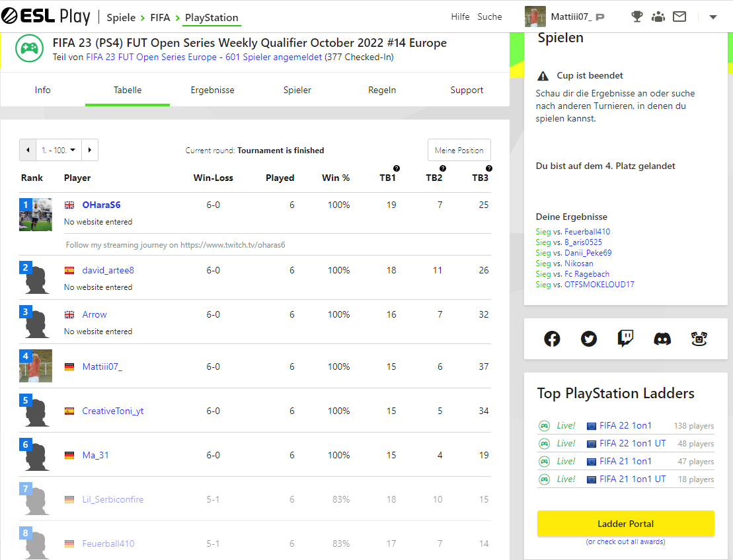Image resolution: width=733 pixels, height=560 pixels.
Task: Open the FIFA 21 1on1 UT ladder
Action: pos(633,479)
